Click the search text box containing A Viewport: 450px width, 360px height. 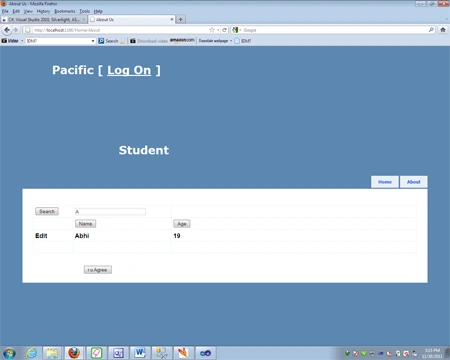pos(110,212)
